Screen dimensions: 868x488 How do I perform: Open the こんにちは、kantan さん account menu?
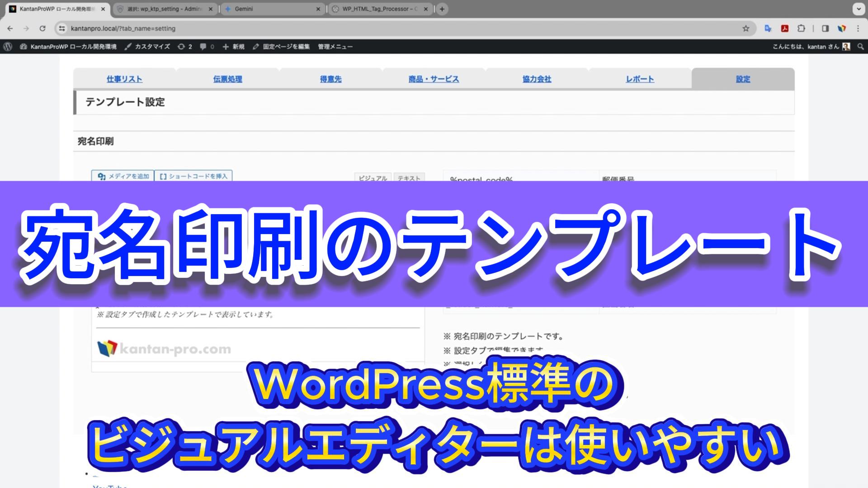(811, 47)
